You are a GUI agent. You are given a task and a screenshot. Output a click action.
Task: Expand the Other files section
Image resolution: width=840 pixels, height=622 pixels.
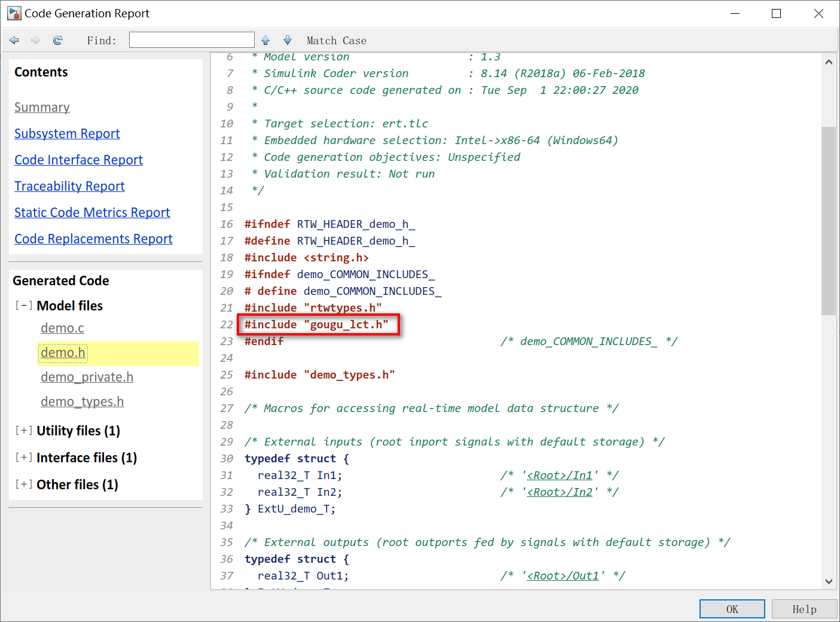[x=23, y=484]
